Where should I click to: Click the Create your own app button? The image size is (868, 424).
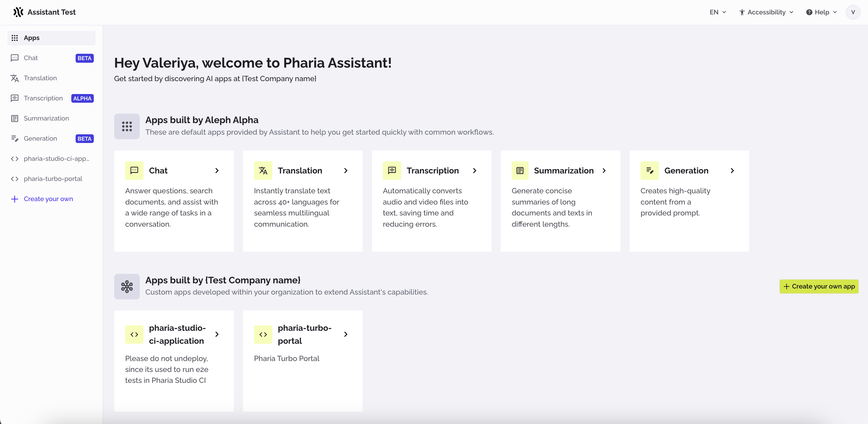[x=819, y=286]
